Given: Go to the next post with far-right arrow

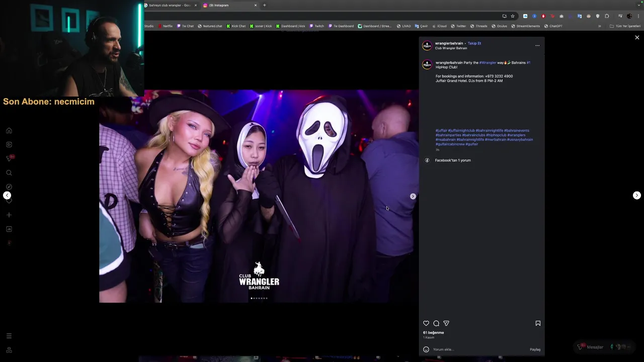Looking at the screenshot, I should point(637,196).
